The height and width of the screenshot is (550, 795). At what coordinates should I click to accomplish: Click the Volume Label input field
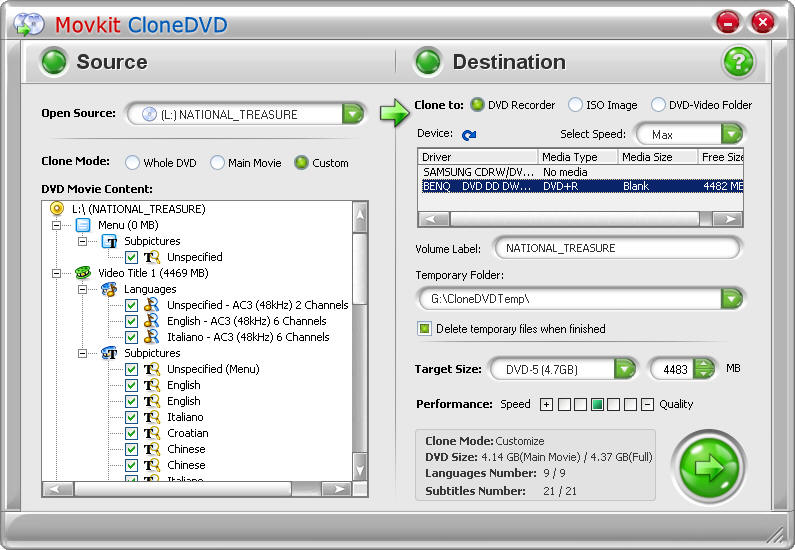[x=618, y=248]
